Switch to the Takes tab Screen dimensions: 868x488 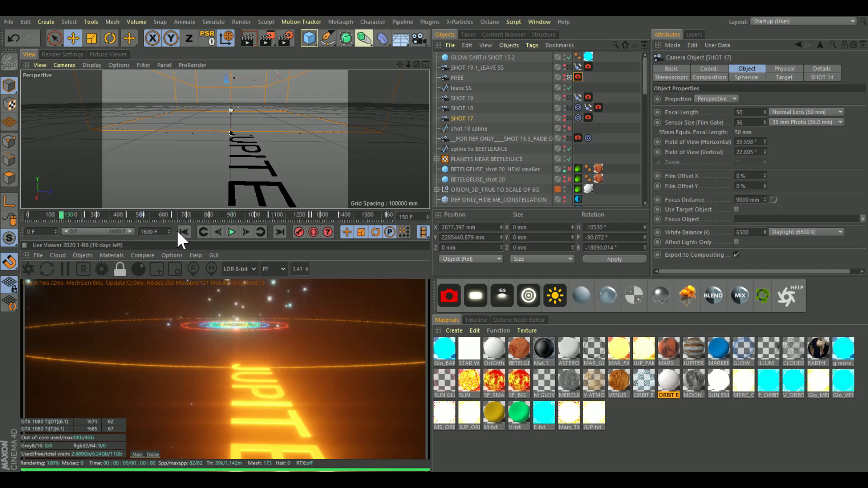(x=468, y=34)
